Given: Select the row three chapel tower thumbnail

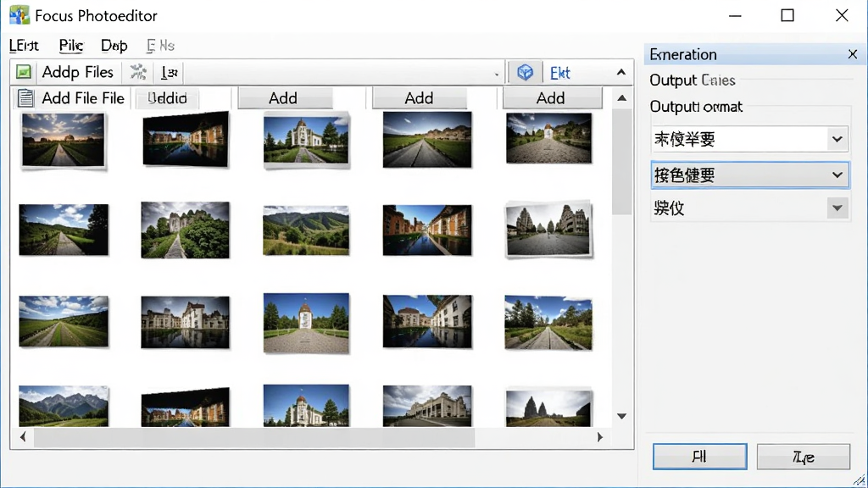Looking at the screenshot, I should tap(306, 323).
